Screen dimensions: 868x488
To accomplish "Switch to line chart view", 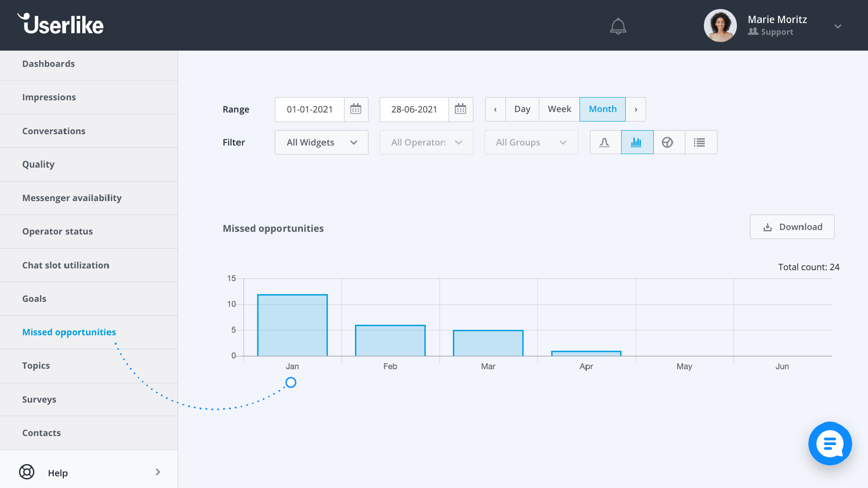I will pyautogui.click(x=605, y=142).
